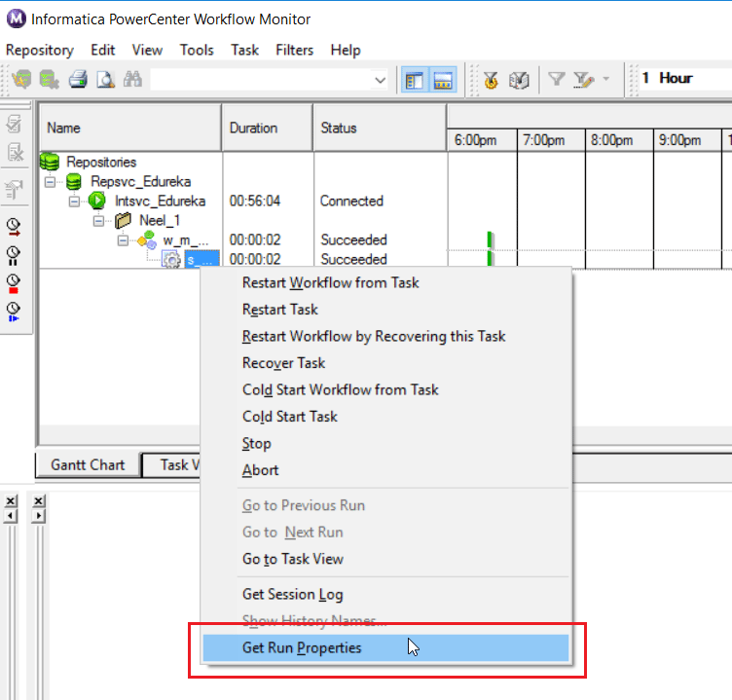The image size is (732, 700).
Task: Open the Filters menu
Action: point(295,50)
